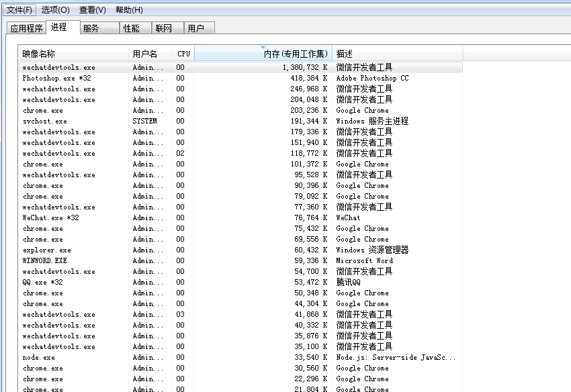Select the row with 151,940 K memory
The height and width of the screenshot is (392, 571).
(240, 142)
